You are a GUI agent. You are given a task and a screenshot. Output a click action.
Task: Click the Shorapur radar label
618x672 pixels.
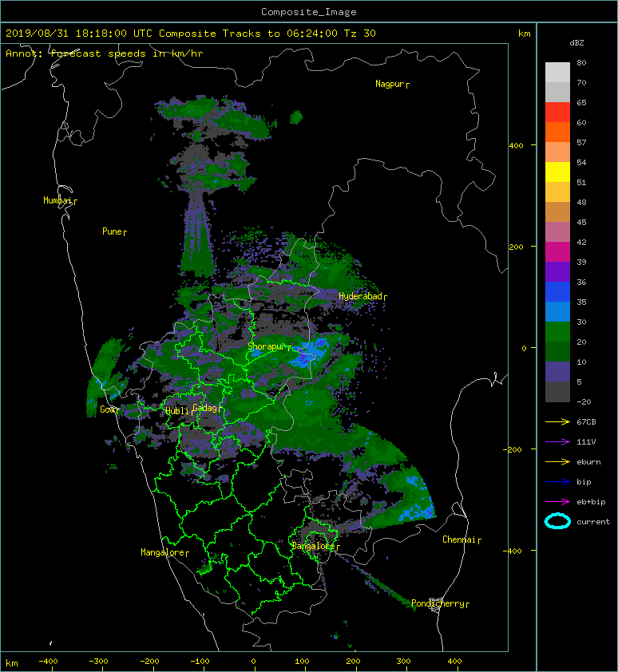[x=267, y=346]
